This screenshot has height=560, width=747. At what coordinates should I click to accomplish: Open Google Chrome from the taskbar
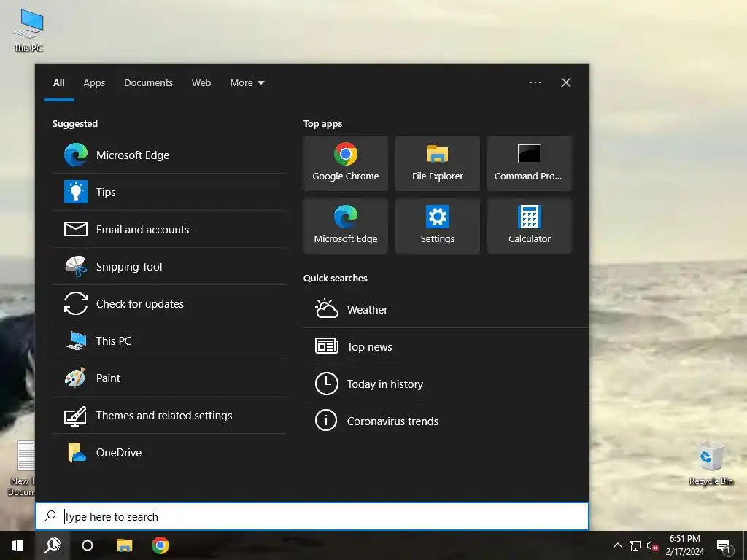pyautogui.click(x=160, y=545)
